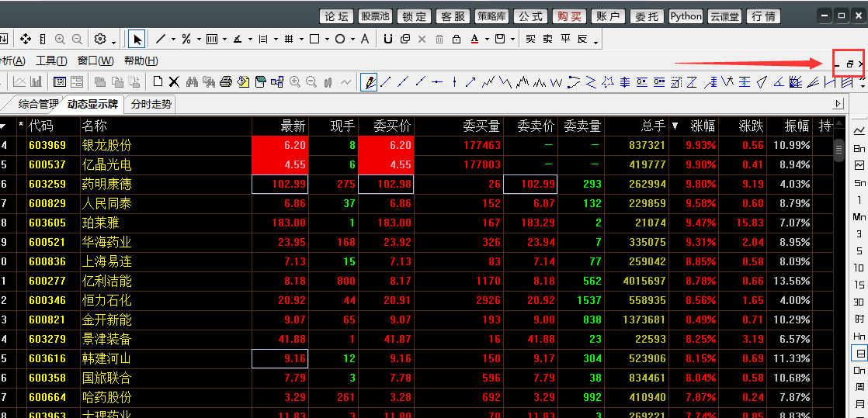Click the four-way move/pan icon
The height and width of the screenshot is (418, 868).
click(25, 40)
